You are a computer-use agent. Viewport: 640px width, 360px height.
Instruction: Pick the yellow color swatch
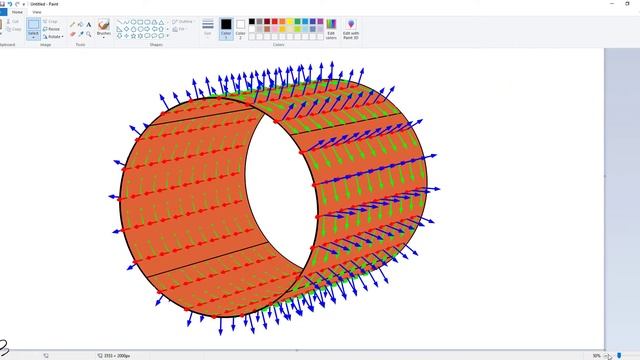[290, 21]
